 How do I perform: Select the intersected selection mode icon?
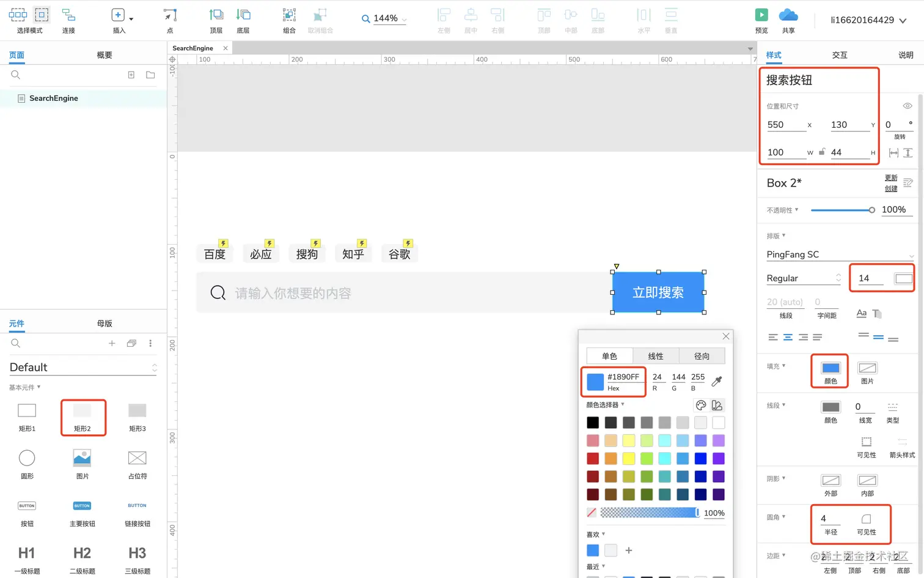(18, 15)
